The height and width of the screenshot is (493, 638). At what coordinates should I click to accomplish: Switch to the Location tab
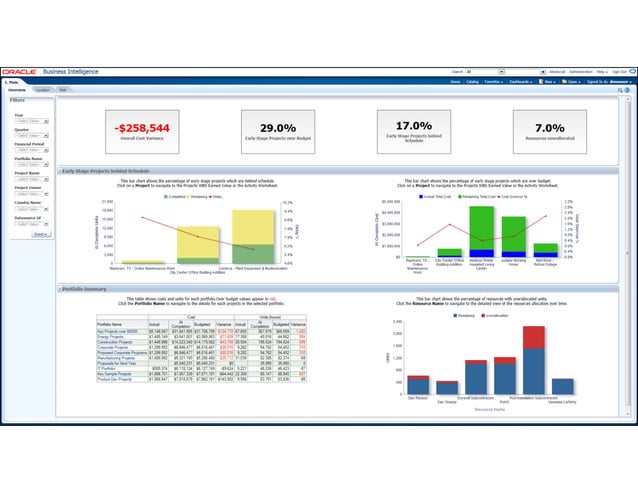click(42, 90)
